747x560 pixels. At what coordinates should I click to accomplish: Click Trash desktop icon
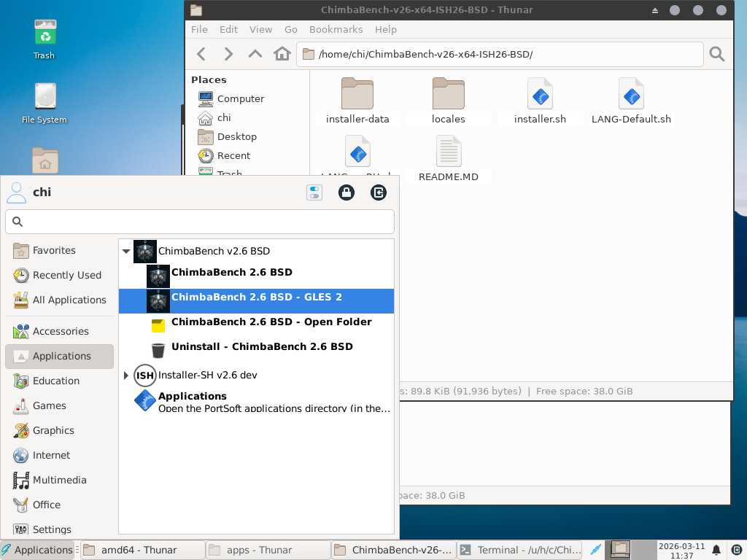[44, 39]
